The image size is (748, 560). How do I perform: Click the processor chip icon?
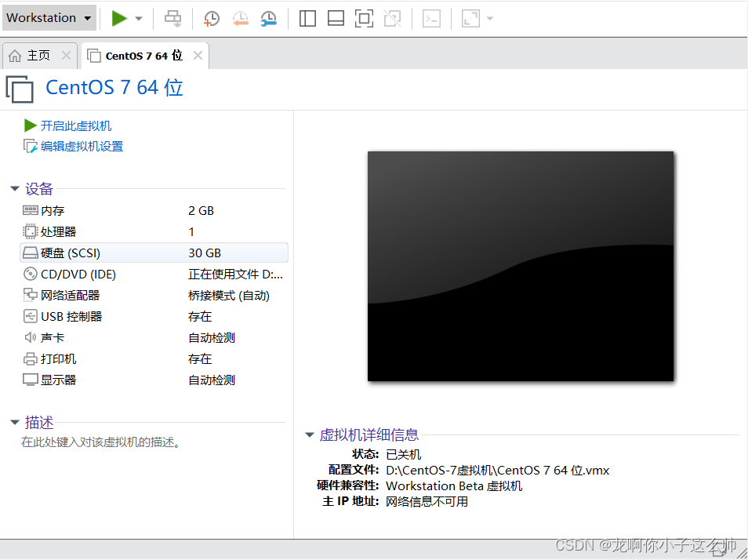(x=30, y=232)
